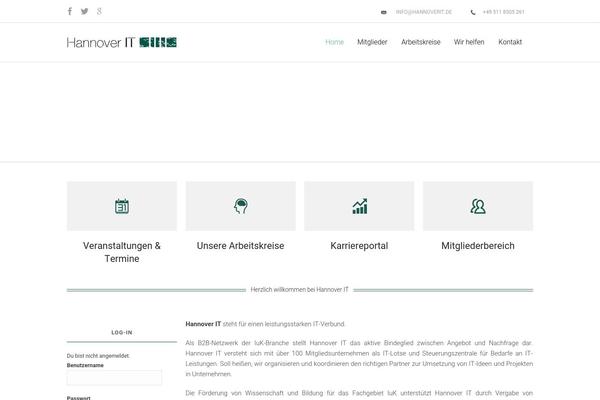600x400 pixels.
Task: Open Karriereportal heading link
Action: [359, 246]
